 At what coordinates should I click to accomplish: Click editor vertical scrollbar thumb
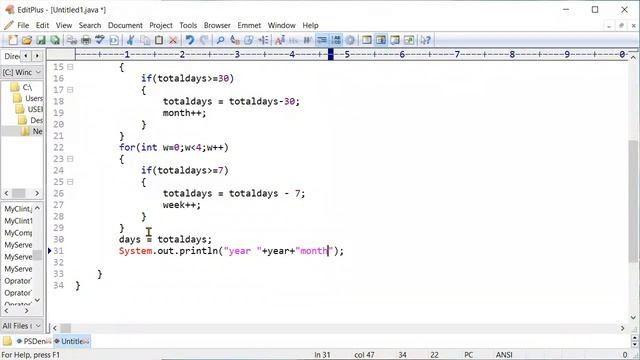pos(633,201)
